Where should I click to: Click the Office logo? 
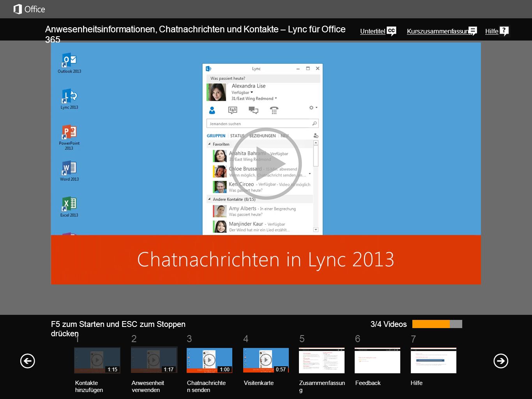pos(29,9)
